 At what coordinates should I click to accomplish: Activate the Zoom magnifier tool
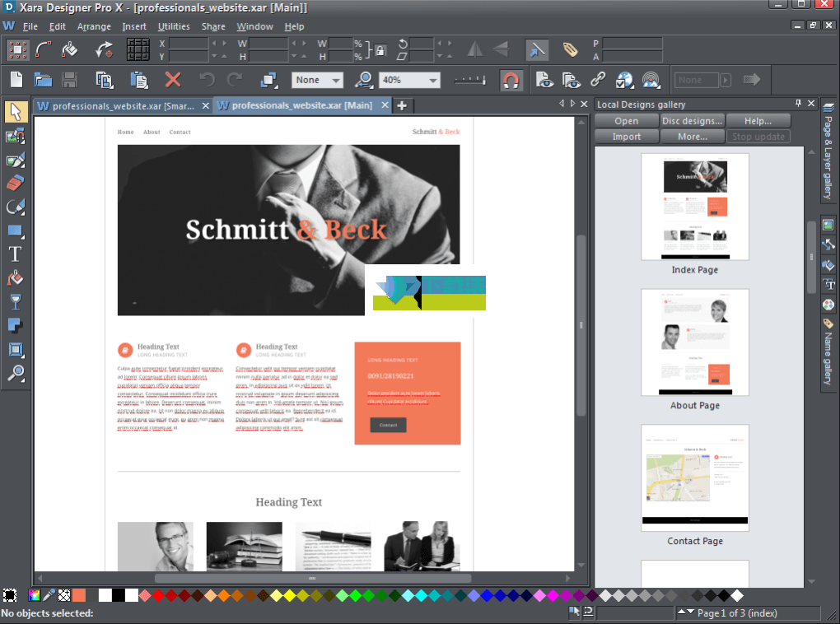(x=15, y=374)
